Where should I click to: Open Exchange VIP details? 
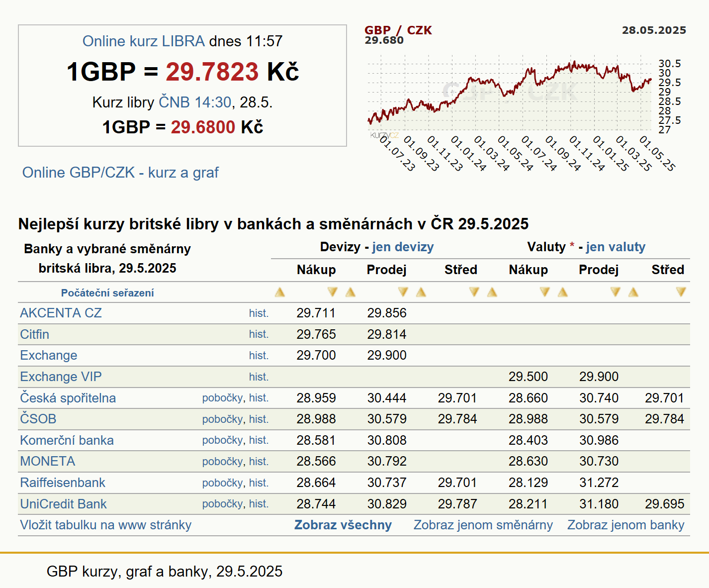tap(61, 377)
